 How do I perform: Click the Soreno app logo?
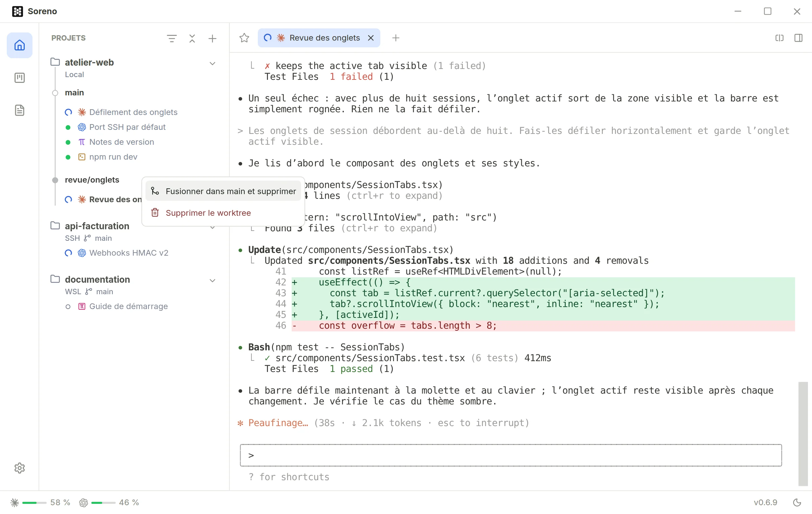18,11
